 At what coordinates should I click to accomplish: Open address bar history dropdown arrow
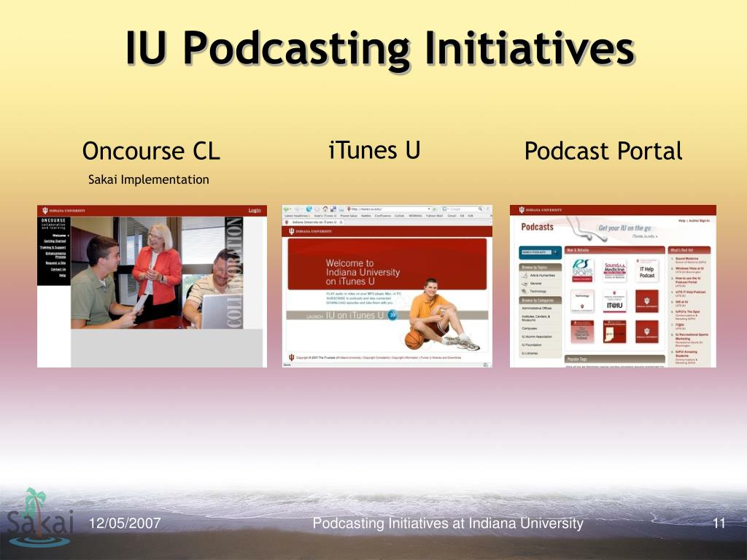point(429,209)
